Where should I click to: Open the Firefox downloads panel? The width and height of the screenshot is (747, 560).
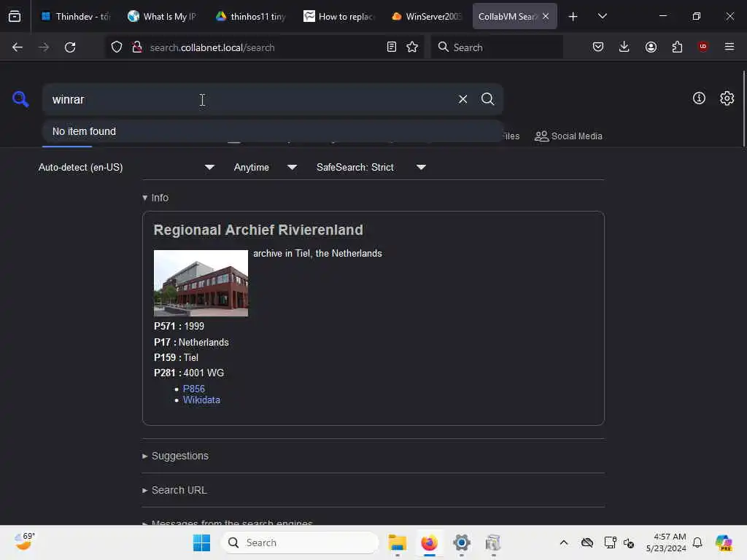click(x=624, y=47)
